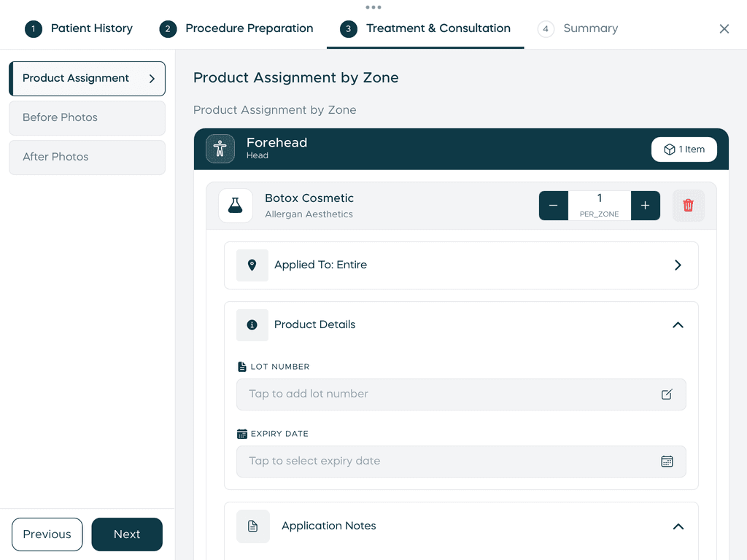Click the Forehead body zone icon
The height and width of the screenshot is (560, 747).
(220, 149)
